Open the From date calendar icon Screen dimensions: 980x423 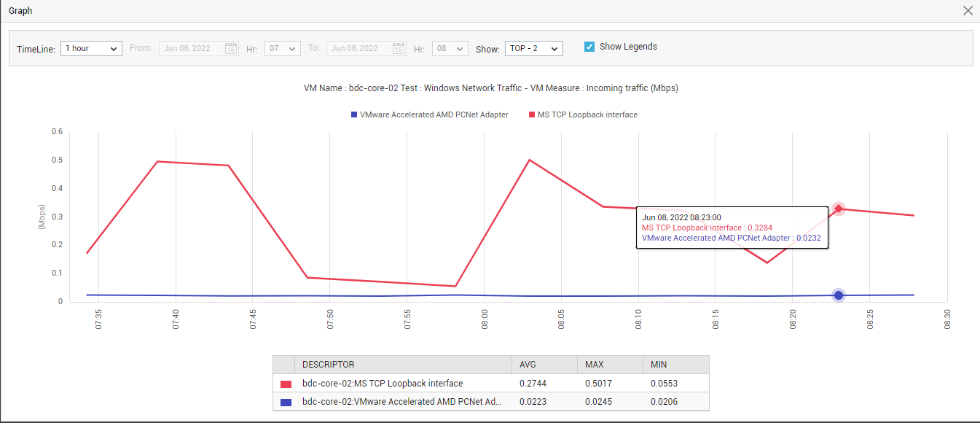231,48
